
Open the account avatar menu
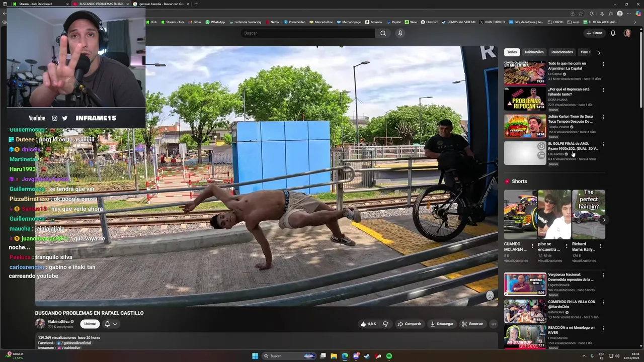[x=627, y=33]
